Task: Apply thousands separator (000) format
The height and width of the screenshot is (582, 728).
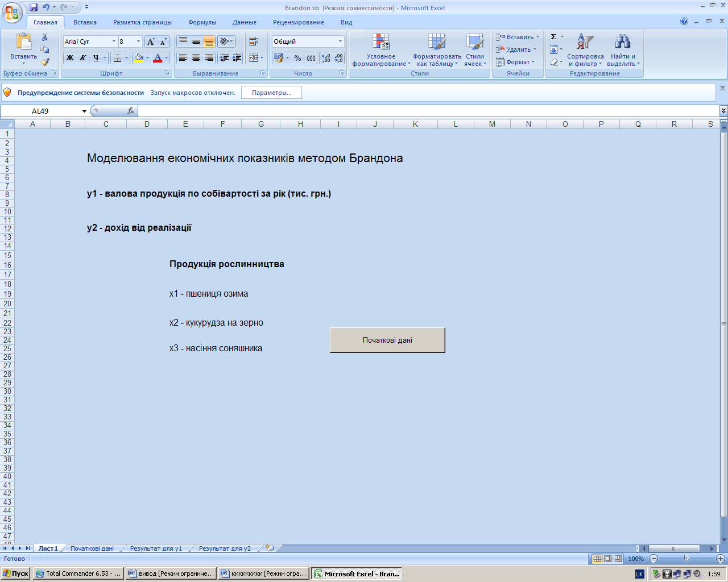Action: [311, 58]
